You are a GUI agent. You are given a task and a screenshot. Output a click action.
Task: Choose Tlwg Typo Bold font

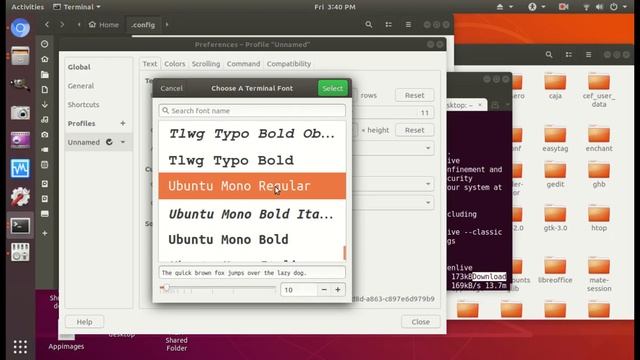point(252,160)
